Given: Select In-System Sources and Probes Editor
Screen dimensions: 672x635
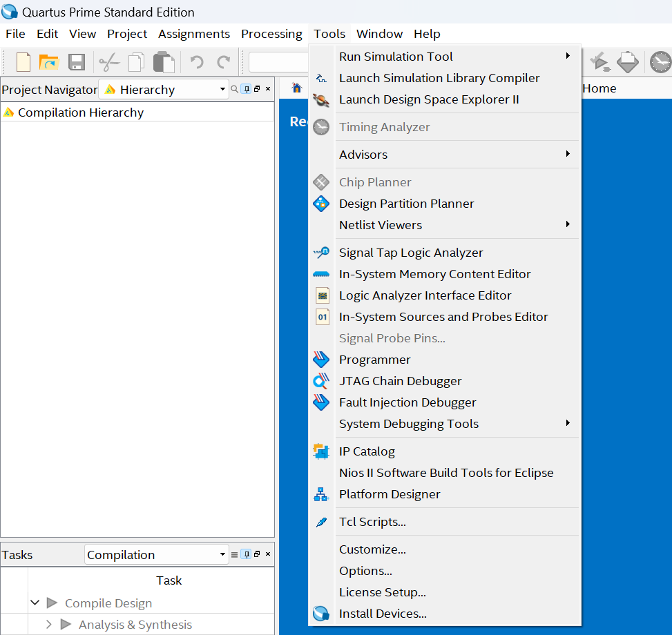Looking at the screenshot, I should [x=445, y=317].
